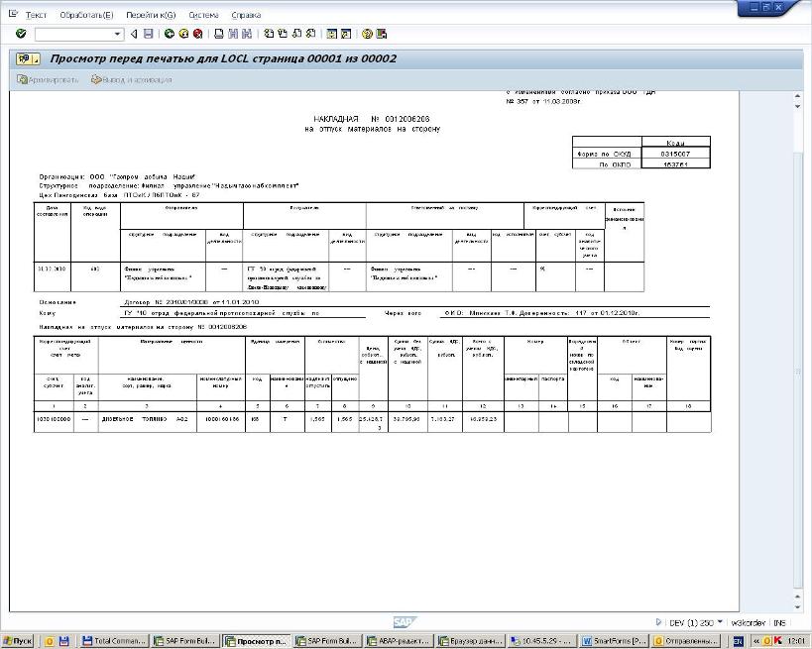Switch to Отправленные Outlook taskbar button
The height and width of the screenshot is (649, 812).
(686, 641)
